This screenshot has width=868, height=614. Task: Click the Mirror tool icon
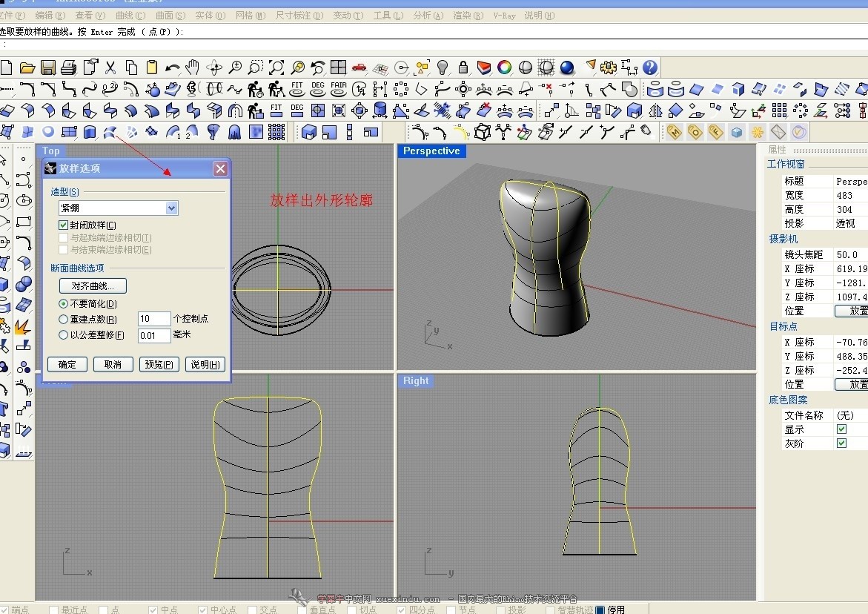click(x=655, y=110)
